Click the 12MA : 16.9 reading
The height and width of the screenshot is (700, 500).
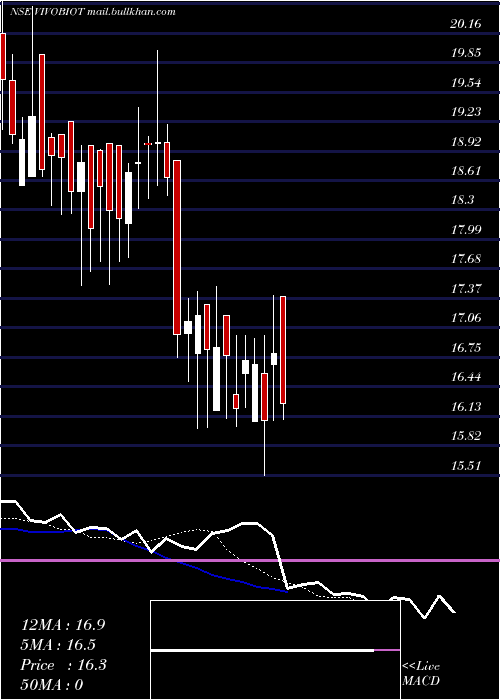click(63, 625)
